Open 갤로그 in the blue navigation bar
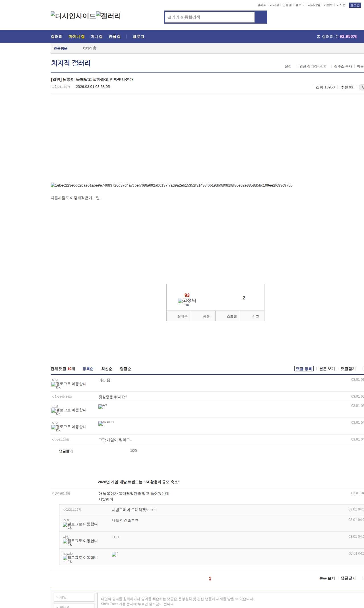Image resolution: width=364 pixels, height=608 pixels. [138, 36]
